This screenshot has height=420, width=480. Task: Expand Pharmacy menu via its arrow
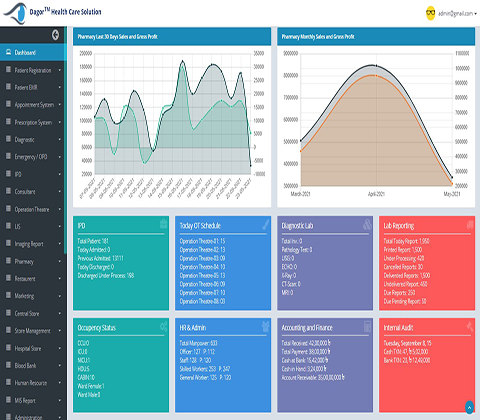point(60,262)
